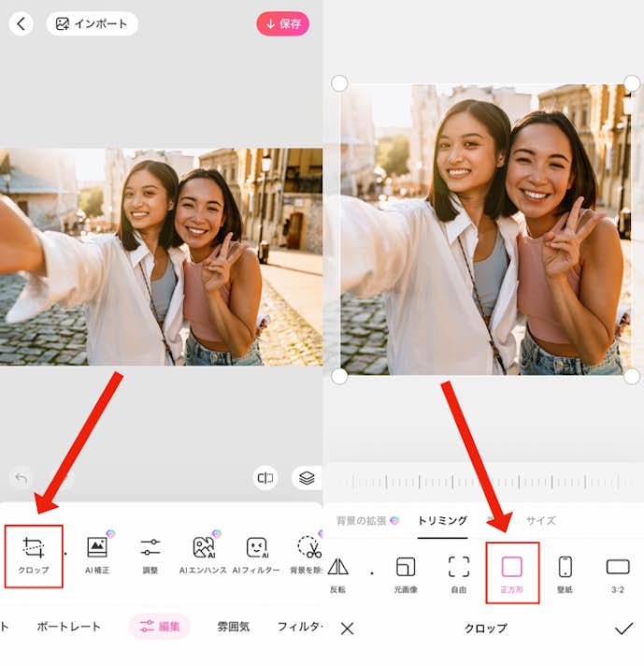The image size is (644, 666).
Task: Pick the 3:2 crop ratio
Action: tap(618, 574)
